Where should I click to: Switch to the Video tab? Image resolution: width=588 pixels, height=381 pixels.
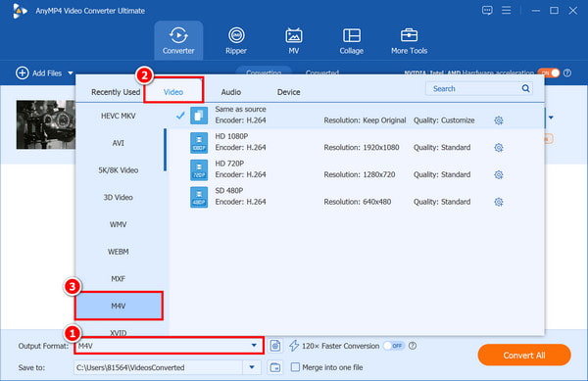click(x=173, y=92)
